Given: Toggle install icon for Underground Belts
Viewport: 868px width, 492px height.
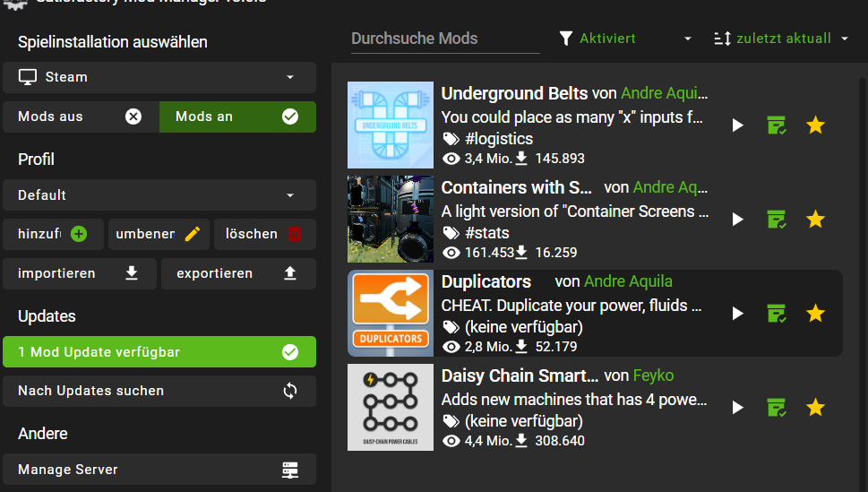Looking at the screenshot, I should [777, 125].
